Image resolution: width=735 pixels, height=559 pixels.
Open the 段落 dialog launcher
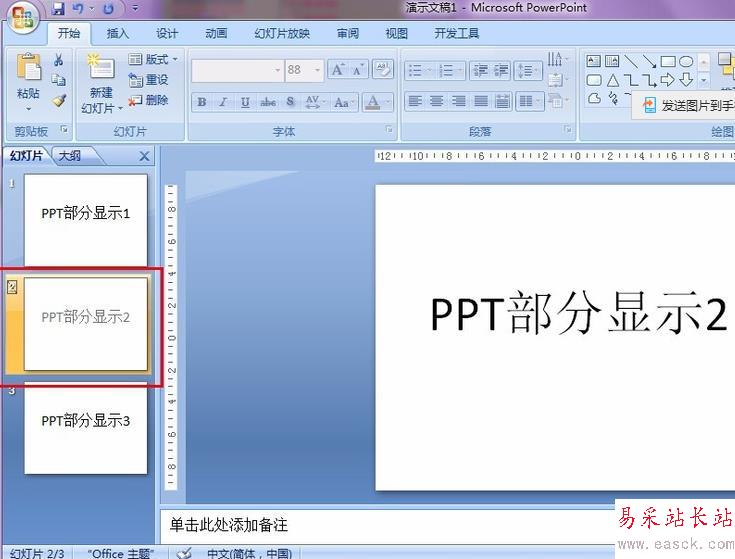tap(568, 129)
